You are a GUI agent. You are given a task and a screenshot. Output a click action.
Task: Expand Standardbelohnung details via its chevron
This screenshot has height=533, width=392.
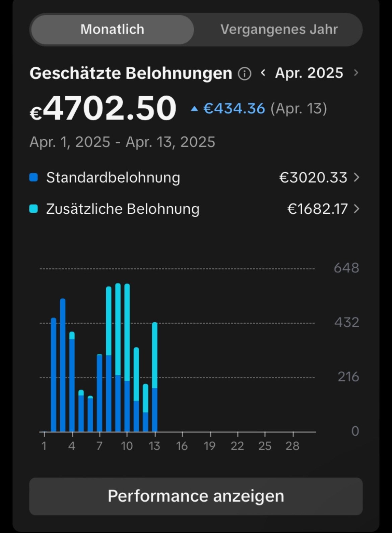tap(356, 177)
